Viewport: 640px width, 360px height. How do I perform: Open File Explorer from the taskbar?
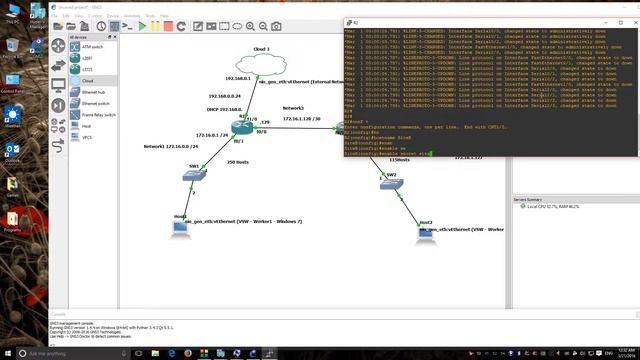pyautogui.click(x=155, y=353)
